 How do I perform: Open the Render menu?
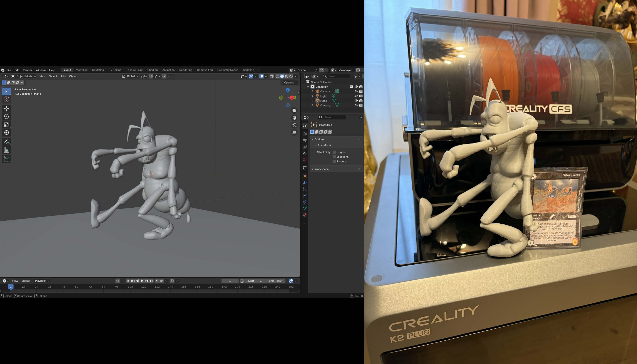(x=27, y=70)
